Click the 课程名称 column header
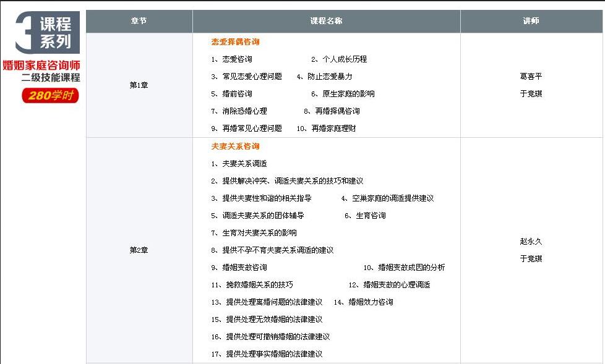 [x=327, y=21]
